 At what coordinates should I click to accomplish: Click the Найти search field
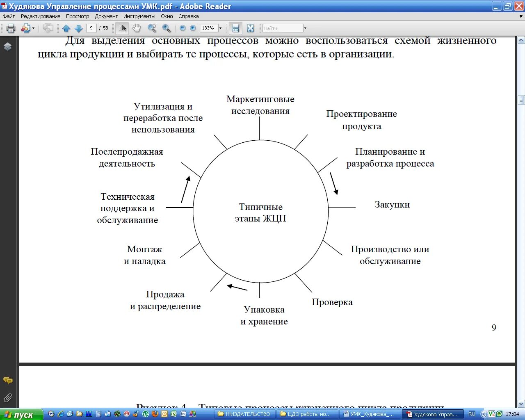point(283,28)
